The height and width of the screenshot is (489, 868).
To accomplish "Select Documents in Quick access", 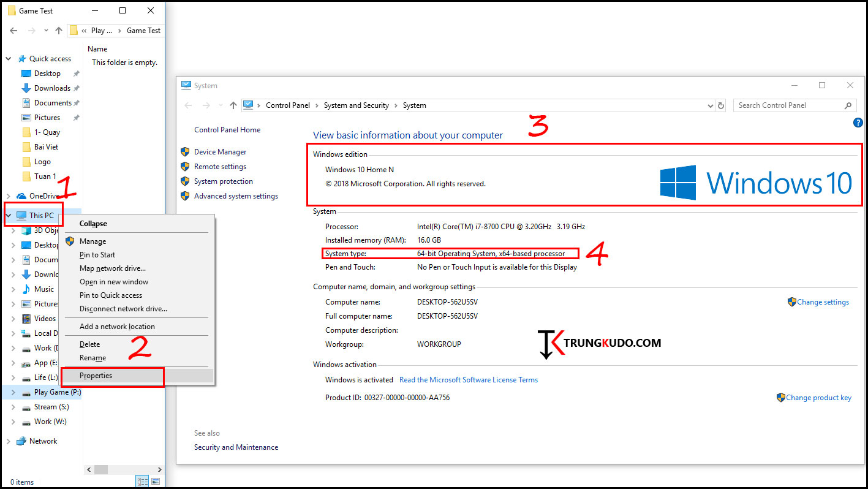I will pyautogui.click(x=53, y=103).
